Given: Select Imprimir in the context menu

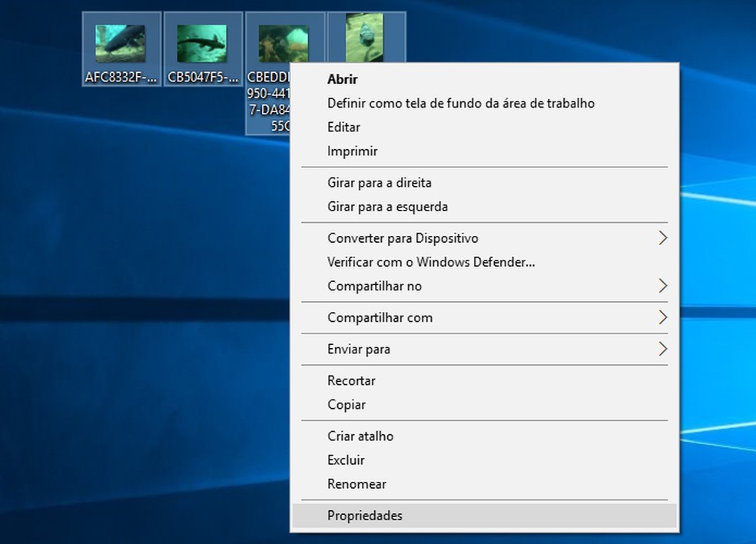Looking at the screenshot, I should tap(484, 151).
